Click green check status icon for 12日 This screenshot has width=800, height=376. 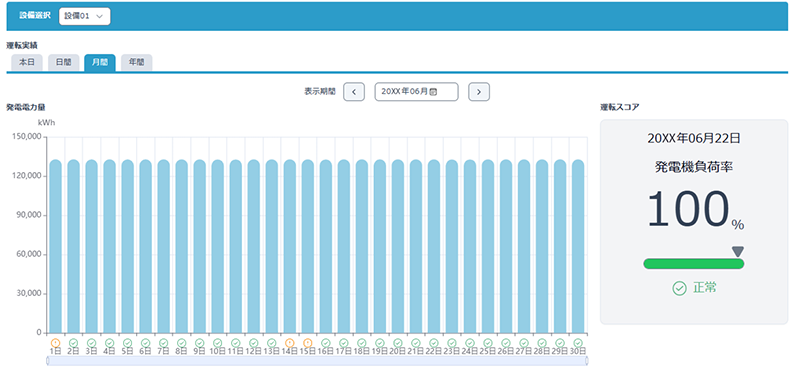tap(254, 343)
